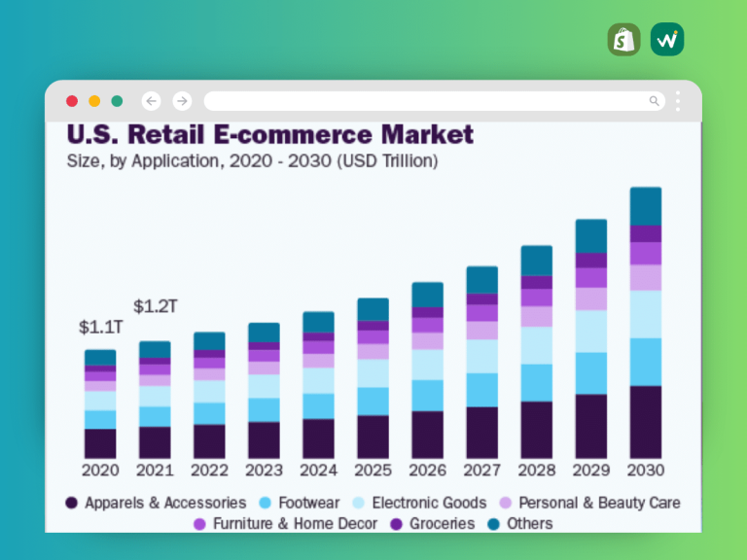The width and height of the screenshot is (747, 560).
Task: Select the Footwear segment of 2029 bar
Action: [x=591, y=373]
